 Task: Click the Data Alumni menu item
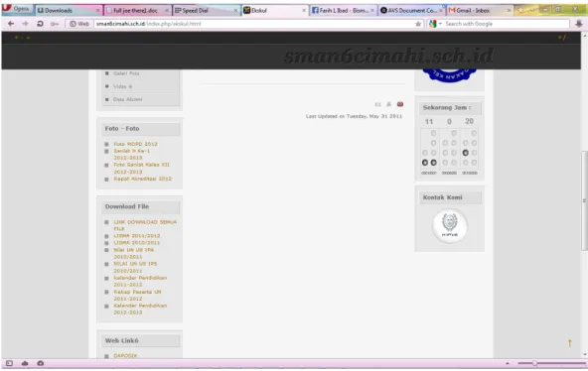click(x=127, y=99)
